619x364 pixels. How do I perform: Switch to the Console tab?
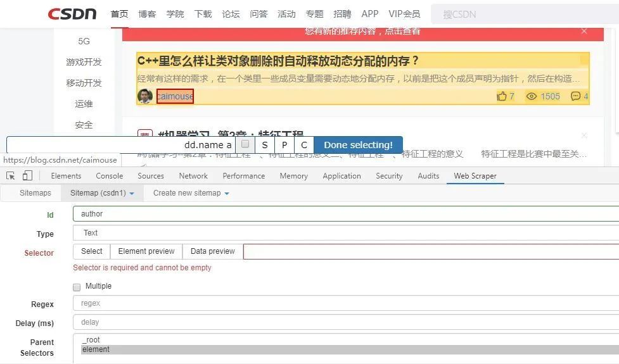(x=110, y=176)
